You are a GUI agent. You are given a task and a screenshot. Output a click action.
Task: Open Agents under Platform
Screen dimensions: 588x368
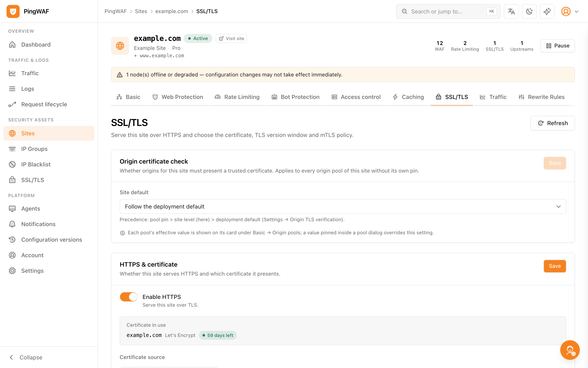pyautogui.click(x=49, y=209)
